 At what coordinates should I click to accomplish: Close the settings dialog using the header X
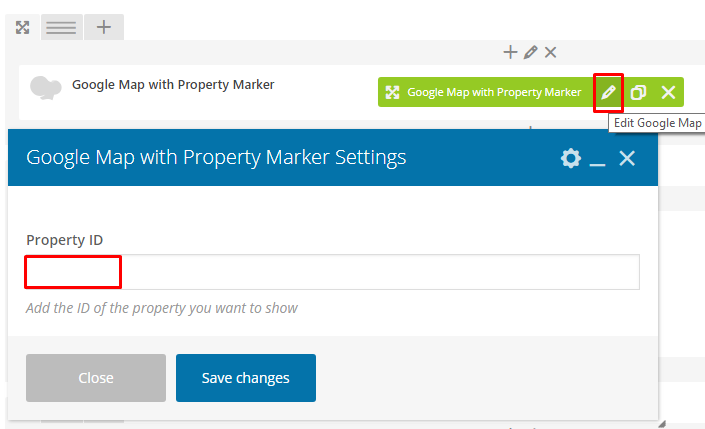coord(627,158)
